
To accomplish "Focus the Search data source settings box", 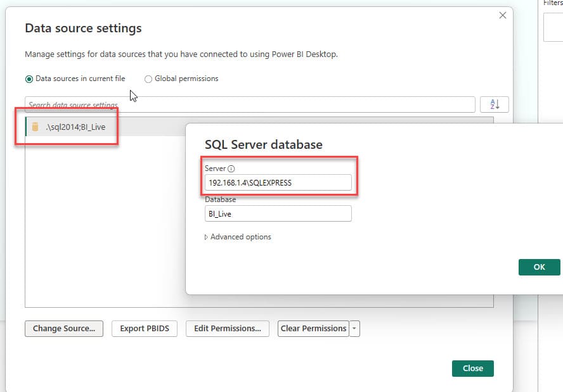I will pyautogui.click(x=250, y=104).
